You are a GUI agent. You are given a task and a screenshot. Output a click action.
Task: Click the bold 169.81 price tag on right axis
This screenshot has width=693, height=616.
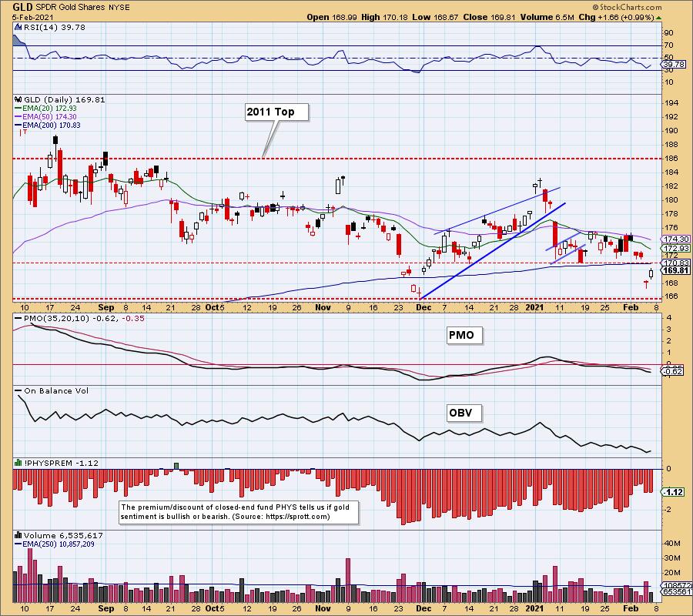tap(676, 270)
